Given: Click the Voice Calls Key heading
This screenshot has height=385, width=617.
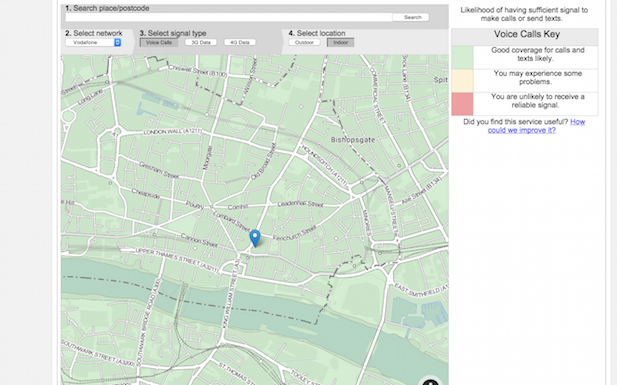Looking at the screenshot, I should click(526, 34).
